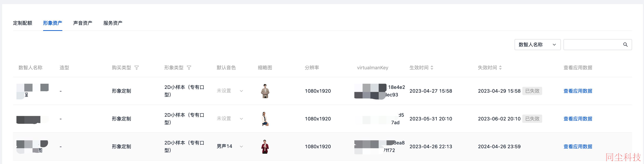
Task: Expand the 男声14 default voice dropdown
Action: pyautogui.click(x=230, y=147)
